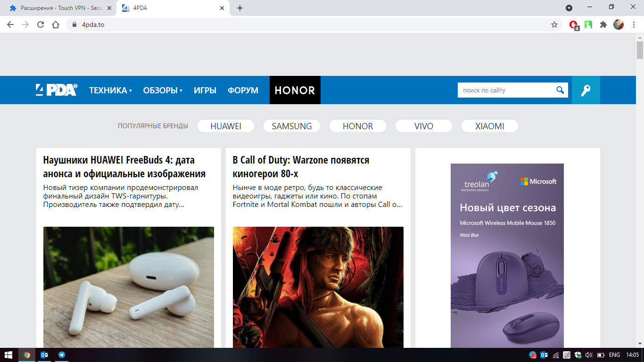Select the SAMSUNG brand pill

click(x=292, y=126)
